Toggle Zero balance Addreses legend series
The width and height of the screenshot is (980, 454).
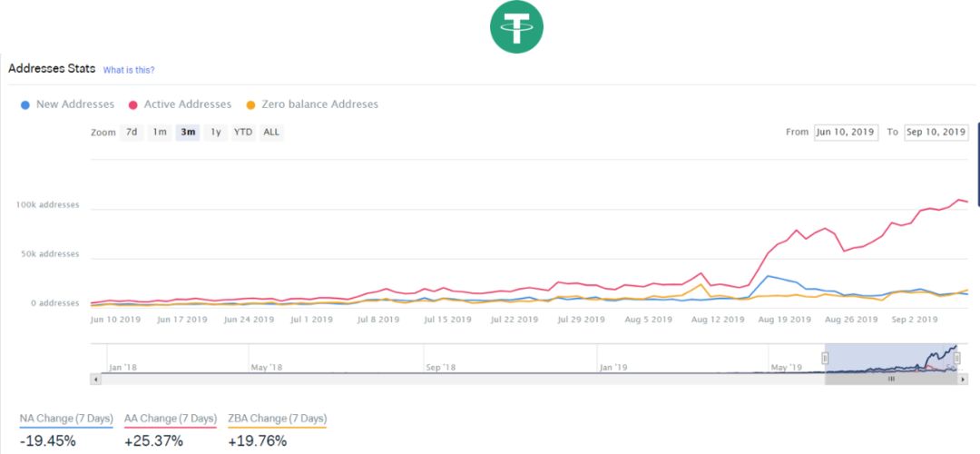point(312,104)
